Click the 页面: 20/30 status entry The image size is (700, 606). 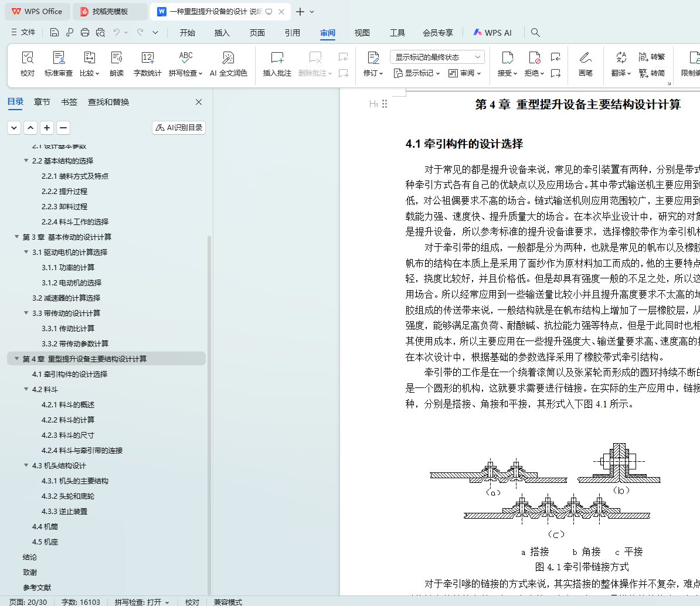(x=28, y=602)
